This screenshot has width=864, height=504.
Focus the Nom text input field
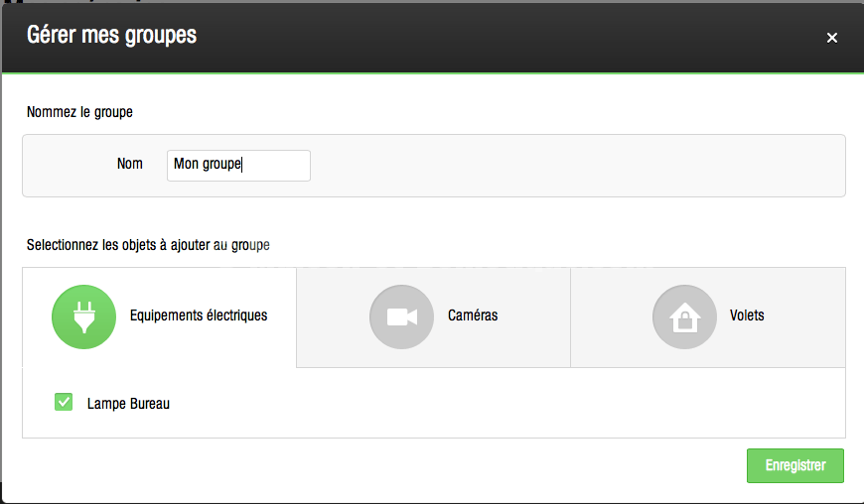coord(238,165)
